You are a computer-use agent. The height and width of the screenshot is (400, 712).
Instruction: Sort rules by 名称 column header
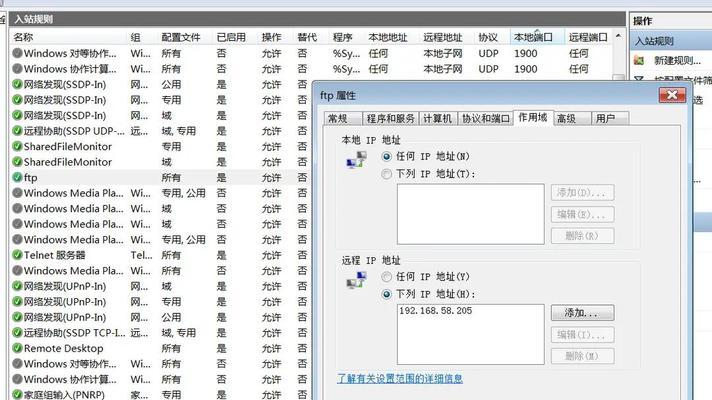(x=68, y=37)
